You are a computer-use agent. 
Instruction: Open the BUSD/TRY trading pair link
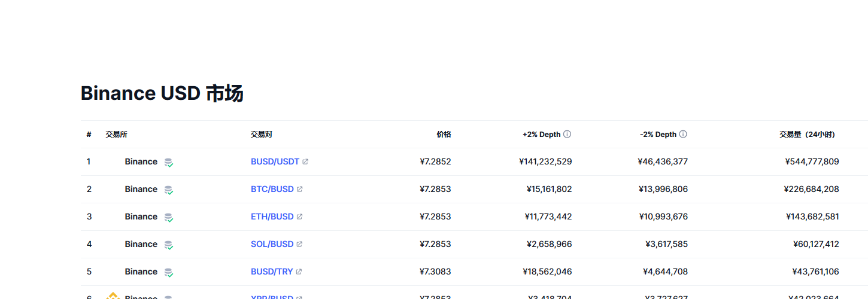point(272,272)
